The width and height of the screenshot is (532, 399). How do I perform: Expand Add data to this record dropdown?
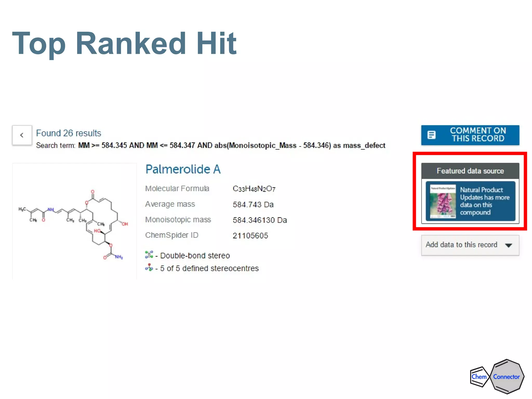[x=461, y=245]
